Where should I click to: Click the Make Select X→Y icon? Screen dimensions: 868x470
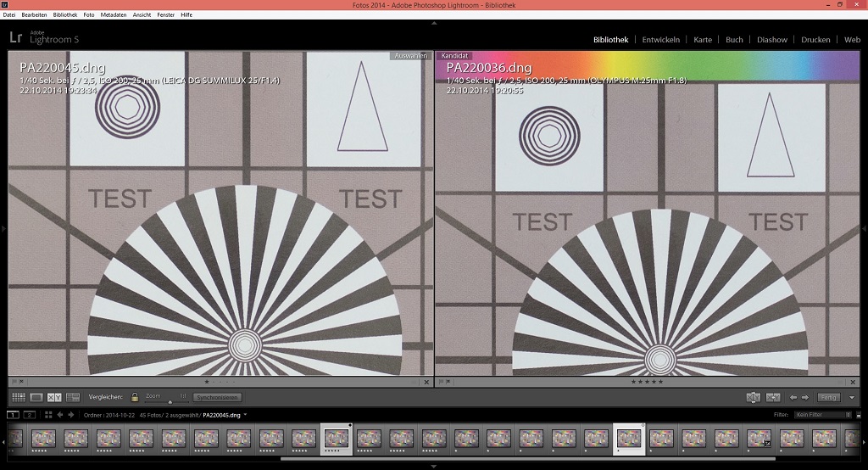(x=773, y=397)
